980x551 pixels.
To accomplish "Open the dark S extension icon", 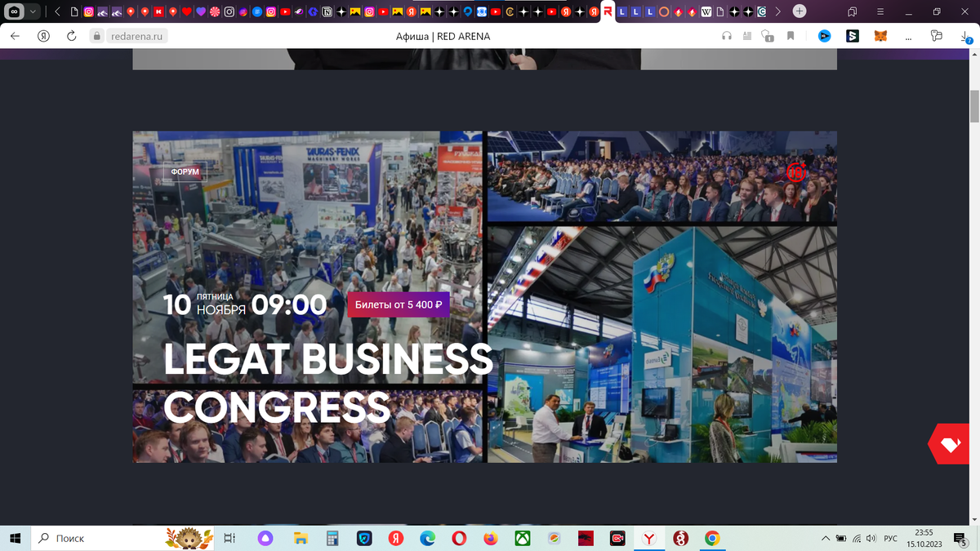I will point(853,36).
